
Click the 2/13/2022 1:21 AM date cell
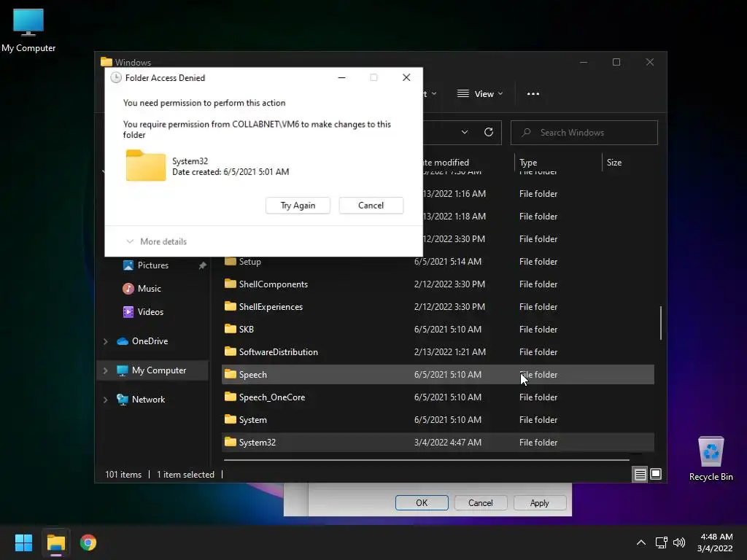tap(449, 352)
